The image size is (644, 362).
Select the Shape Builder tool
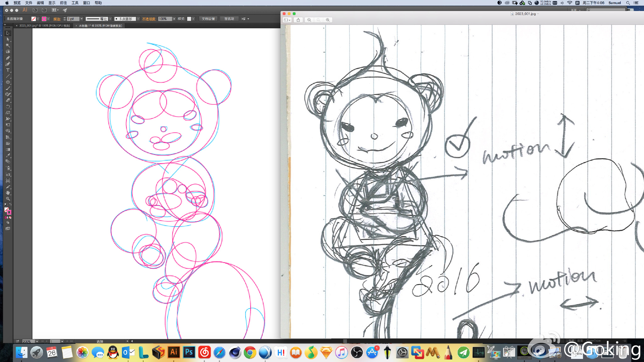(x=8, y=131)
